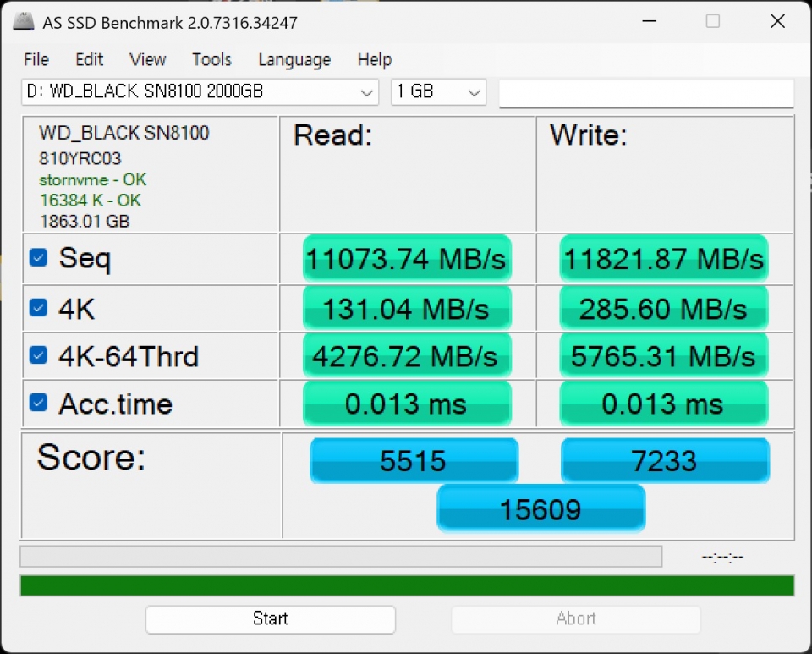Select Seq read result 11073.74 MB/s
The image size is (812, 654).
pos(407,258)
